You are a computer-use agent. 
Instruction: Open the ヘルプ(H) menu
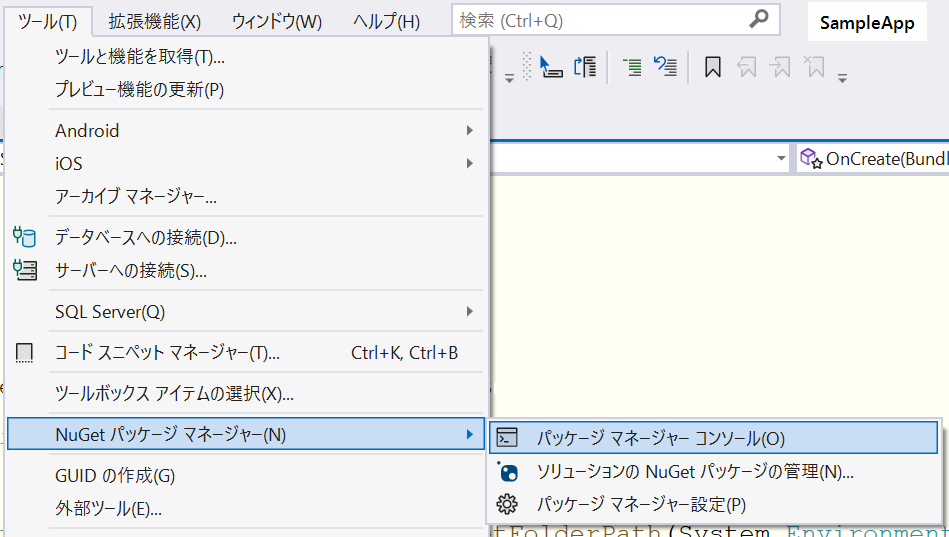(x=386, y=22)
